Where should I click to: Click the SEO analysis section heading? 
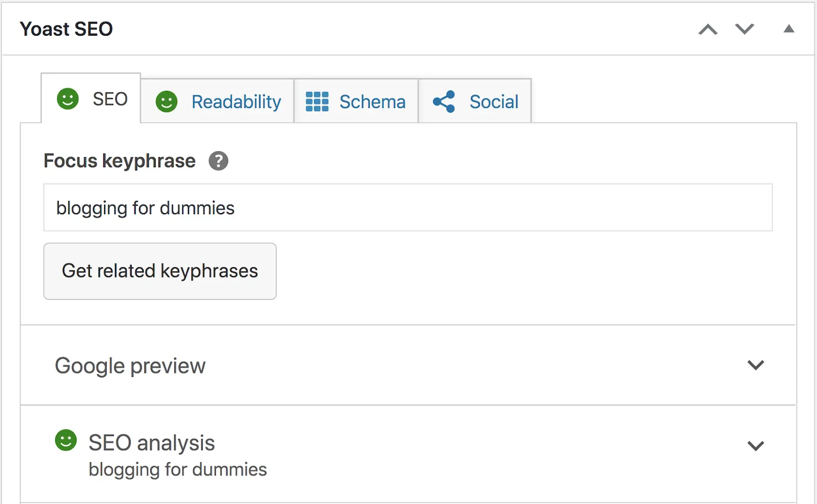152,442
